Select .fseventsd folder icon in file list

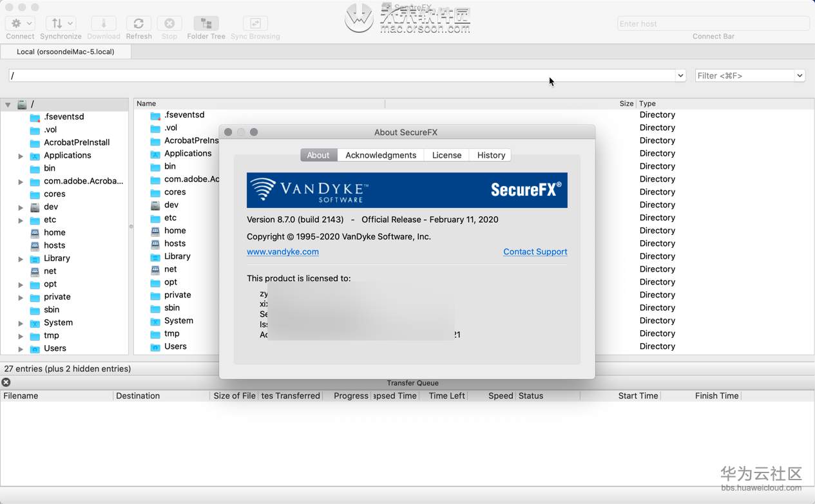click(x=155, y=115)
